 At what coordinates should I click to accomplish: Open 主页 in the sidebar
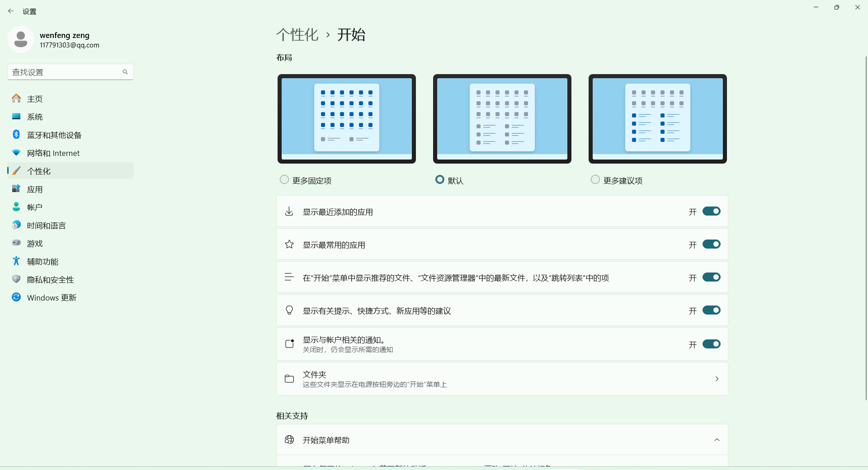coord(71,99)
